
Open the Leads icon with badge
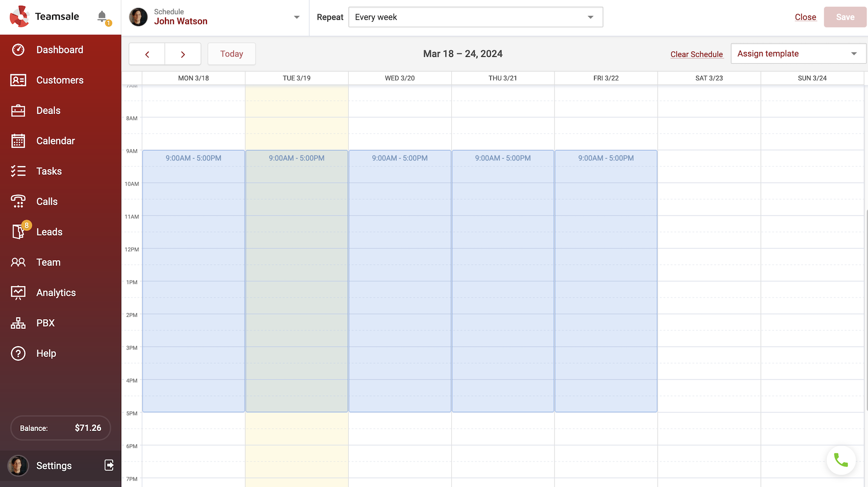[18, 231]
